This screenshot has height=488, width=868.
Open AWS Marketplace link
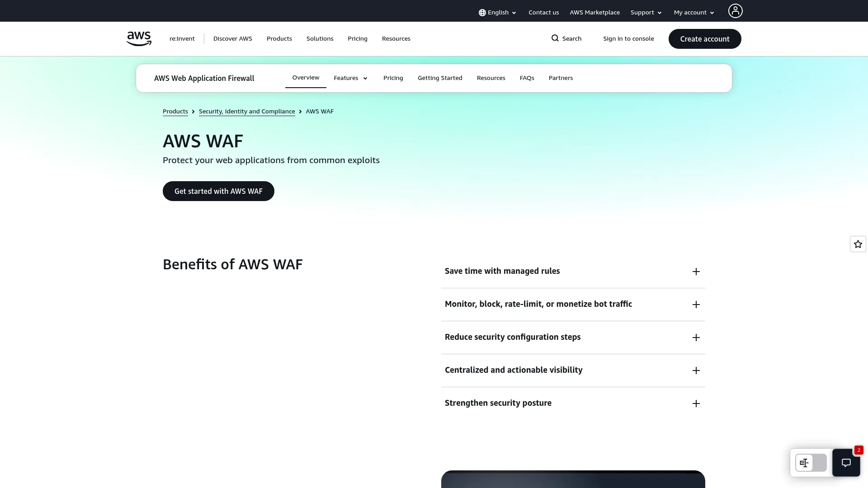coord(594,13)
